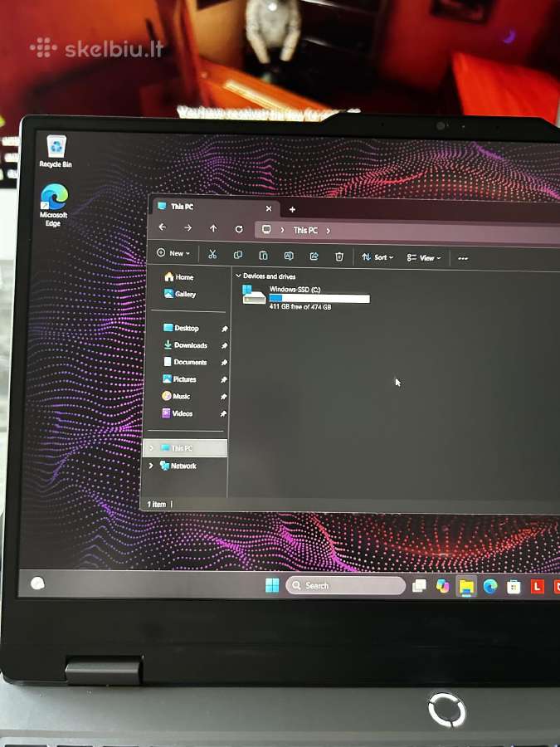Image resolution: width=560 pixels, height=747 pixels.
Task: Unpin Desktop using its pin icon
Action: pos(224,329)
